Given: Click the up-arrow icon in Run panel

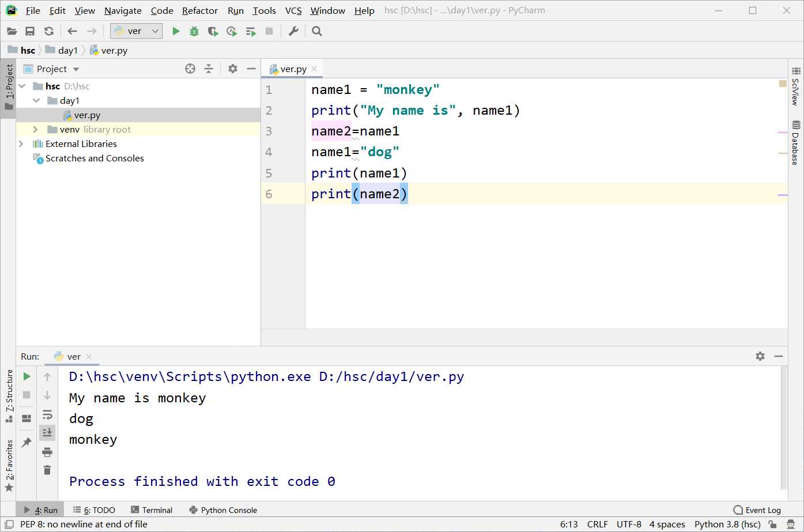Looking at the screenshot, I should point(47,376).
